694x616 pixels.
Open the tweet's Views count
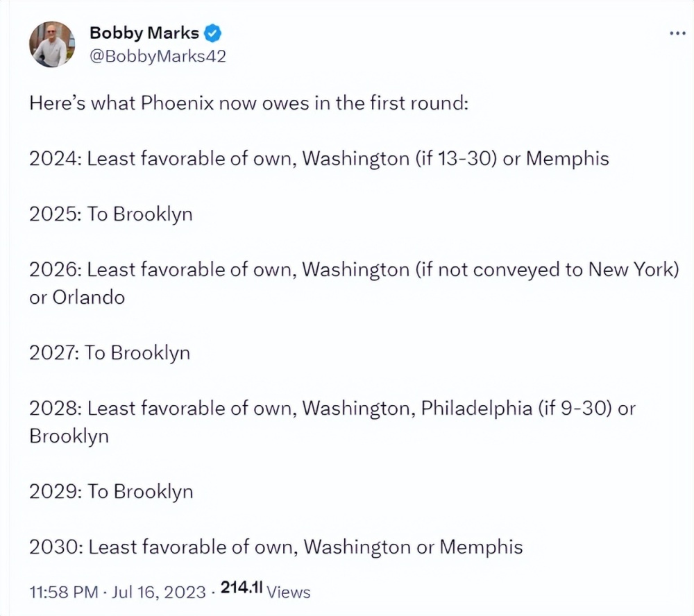(265, 591)
